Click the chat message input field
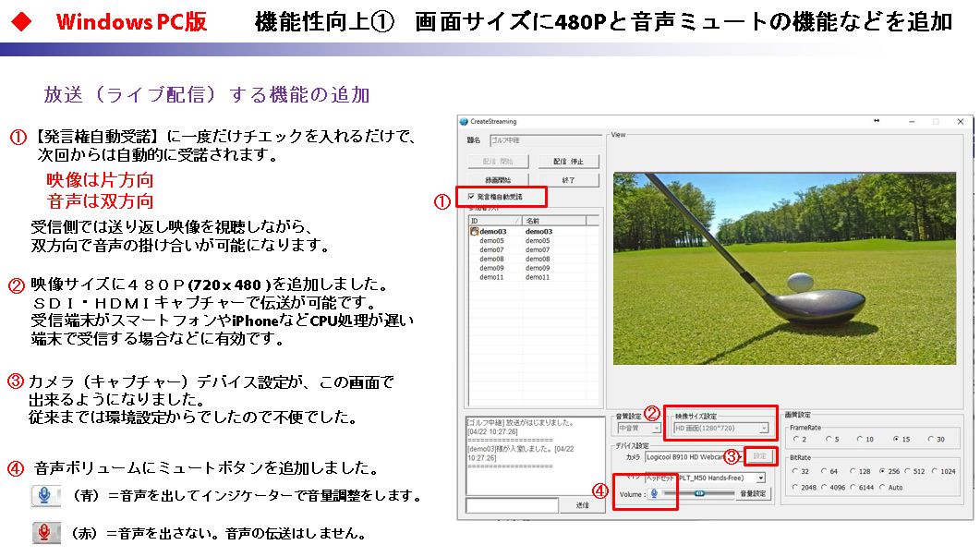The height and width of the screenshot is (557, 980). [512, 505]
